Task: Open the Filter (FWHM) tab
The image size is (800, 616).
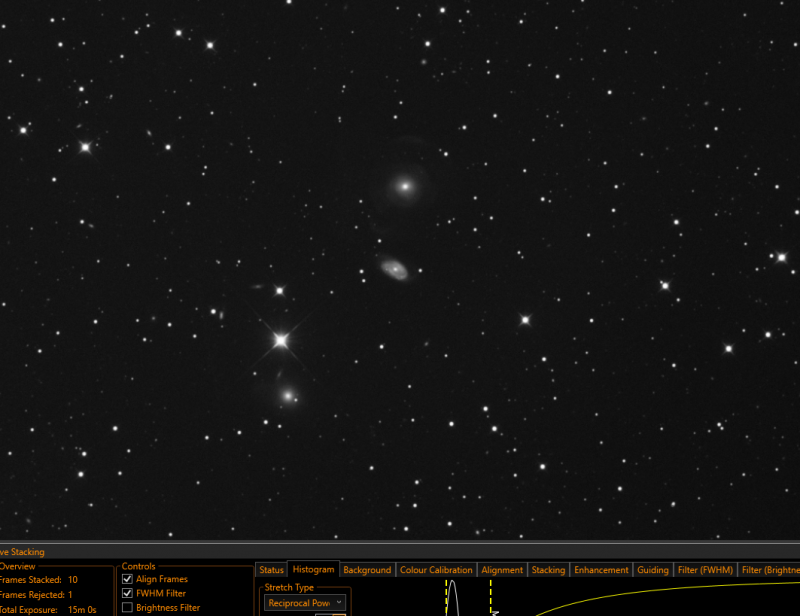Action: [x=705, y=570]
